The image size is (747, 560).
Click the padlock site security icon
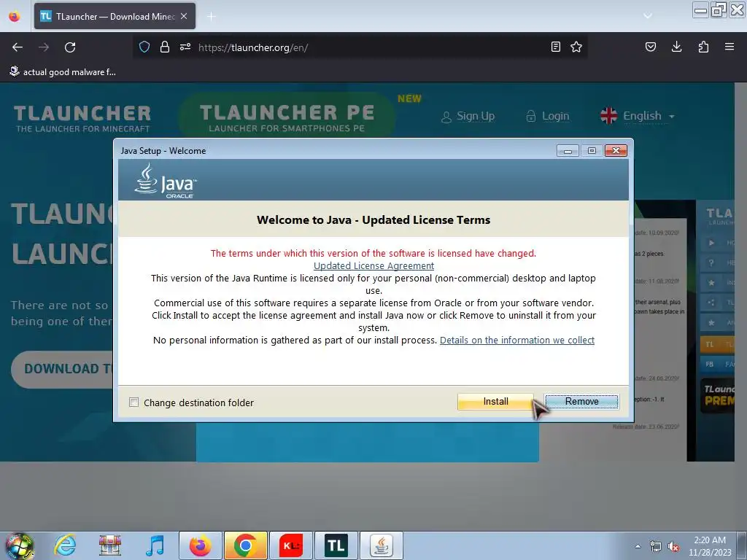click(165, 47)
